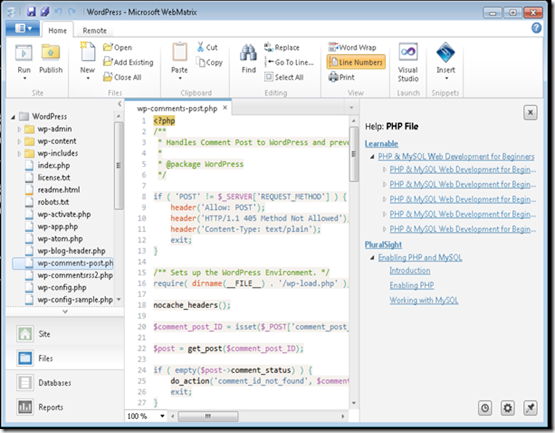Choose Add Existing in Files group
The height and width of the screenshot is (433, 555).
pos(128,62)
